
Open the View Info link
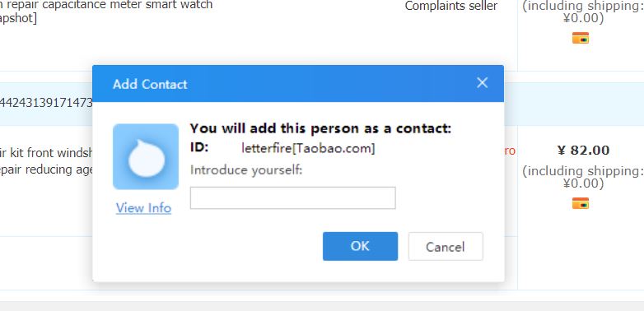pyautogui.click(x=143, y=208)
